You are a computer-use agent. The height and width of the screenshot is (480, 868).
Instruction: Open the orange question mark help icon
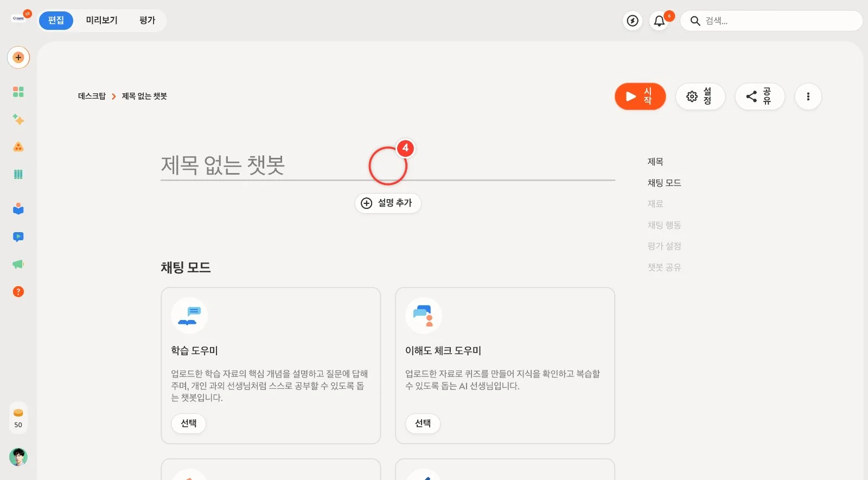point(18,292)
